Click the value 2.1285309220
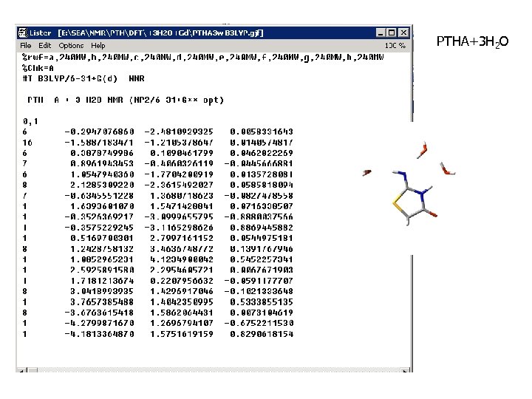This screenshot has width=532, height=399. pyautogui.click(x=102, y=185)
